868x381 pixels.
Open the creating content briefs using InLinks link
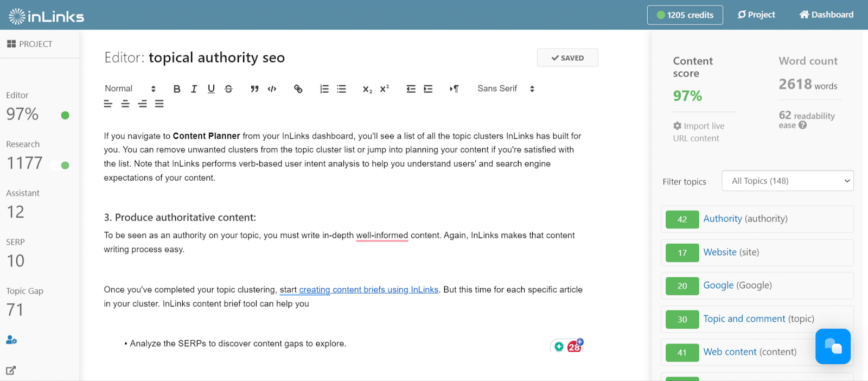click(369, 290)
